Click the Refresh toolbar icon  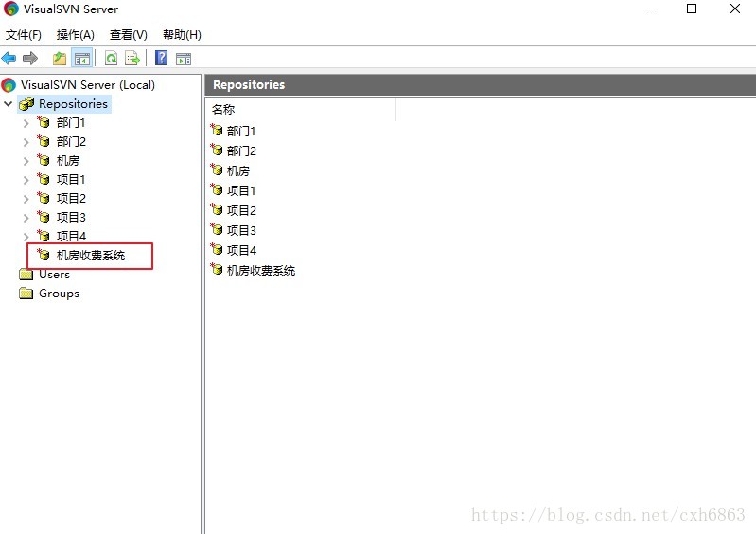point(111,59)
